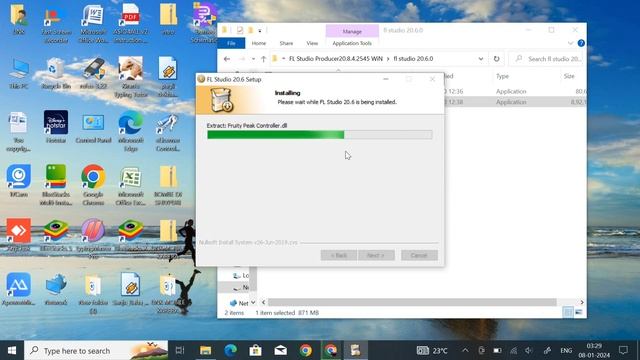Viewport: 640px width, 360px height.
Task: Open the Microsoft Office Word desktop shortcut
Action: (x=93, y=24)
